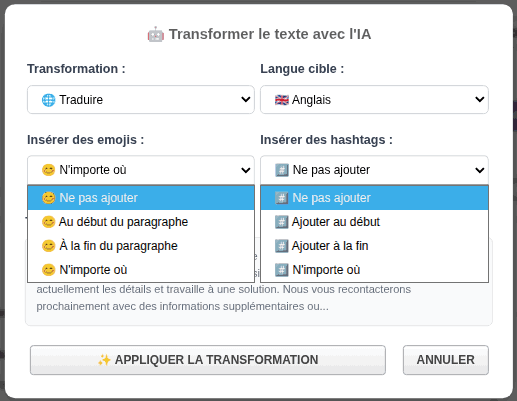Click the smiley icon in the emojis field

(48, 170)
